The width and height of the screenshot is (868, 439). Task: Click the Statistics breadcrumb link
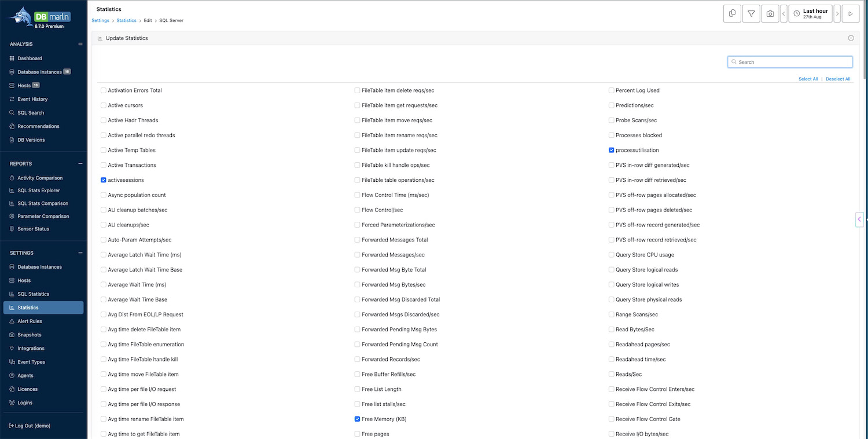point(126,20)
